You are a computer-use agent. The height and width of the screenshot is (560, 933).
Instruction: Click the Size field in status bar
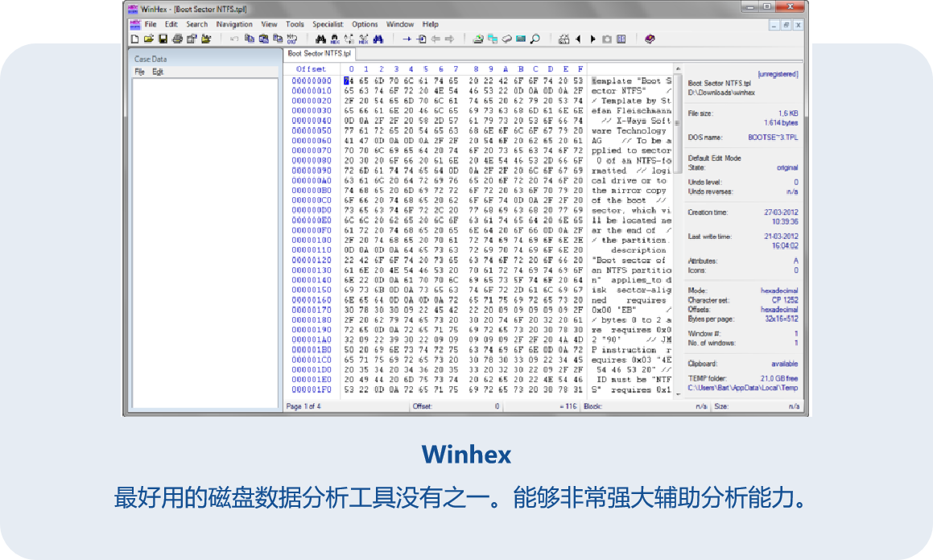[756, 406]
